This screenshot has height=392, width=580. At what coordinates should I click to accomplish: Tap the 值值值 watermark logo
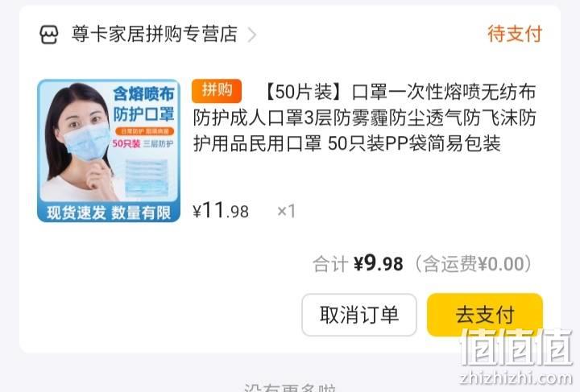[x=516, y=348]
